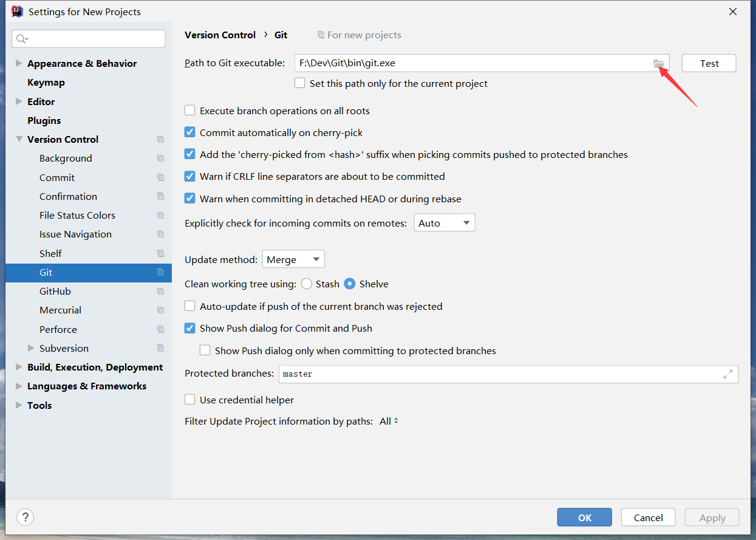Image resolution: width=756 pixels, height=540 pixels.
Task: Expand Appearance & Behavior tree node
Action: 19,63
